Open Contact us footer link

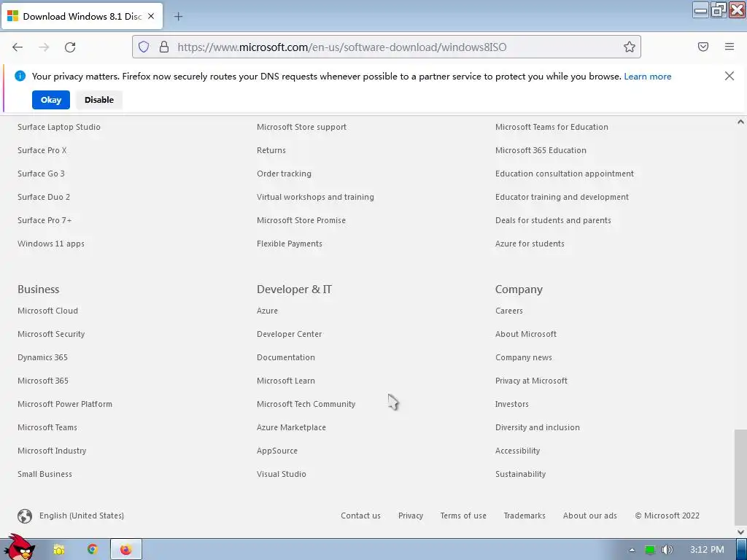tap(360, 516)
